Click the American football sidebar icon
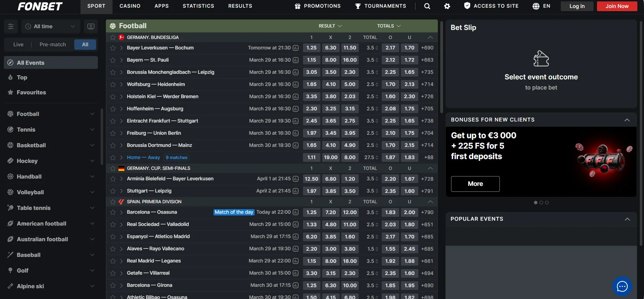Screen dimensions: 644x299 tap(10, 223)
